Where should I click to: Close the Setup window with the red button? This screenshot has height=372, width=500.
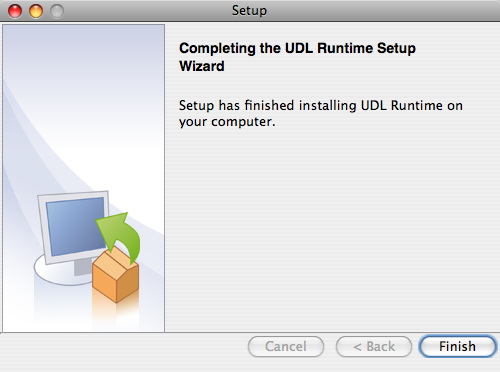click(x=15, y=11)
